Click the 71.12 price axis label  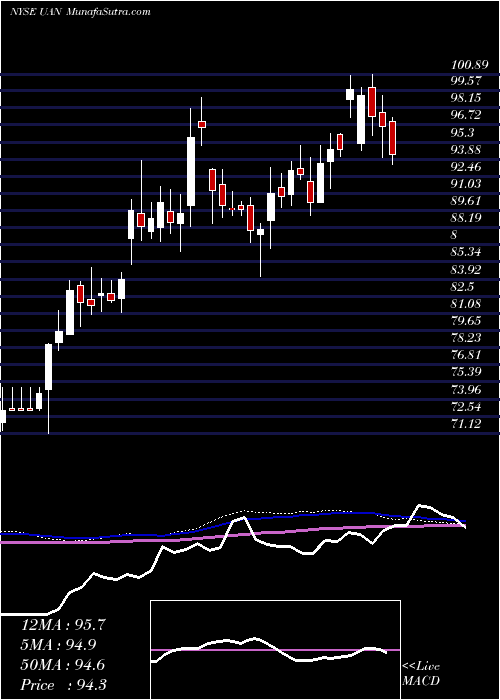pos(466,423)
